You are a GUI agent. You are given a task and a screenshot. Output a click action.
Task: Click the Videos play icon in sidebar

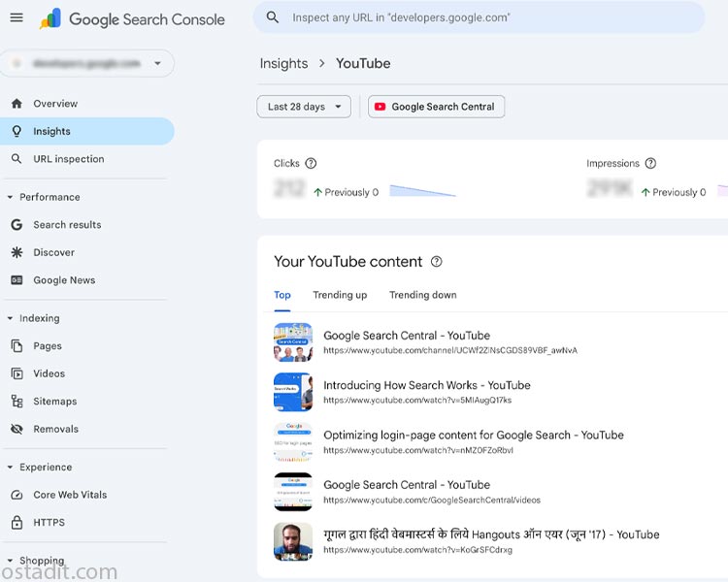[x=17, y=373]
